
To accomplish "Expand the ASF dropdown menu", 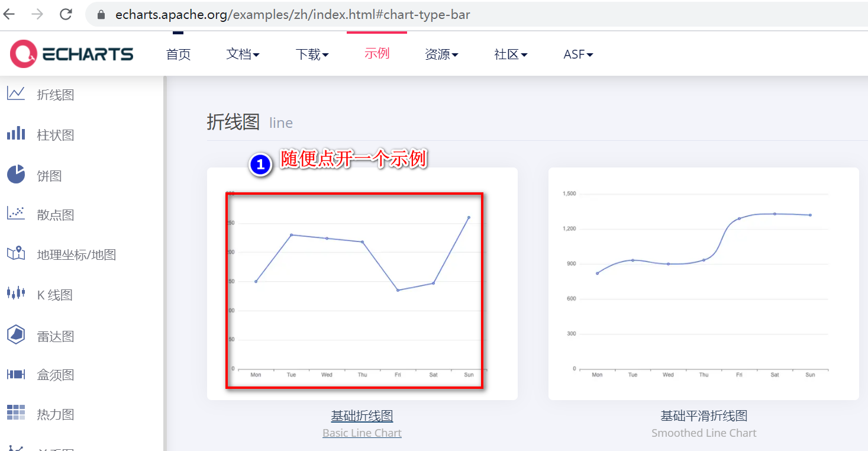I will [x=578, y=54].
